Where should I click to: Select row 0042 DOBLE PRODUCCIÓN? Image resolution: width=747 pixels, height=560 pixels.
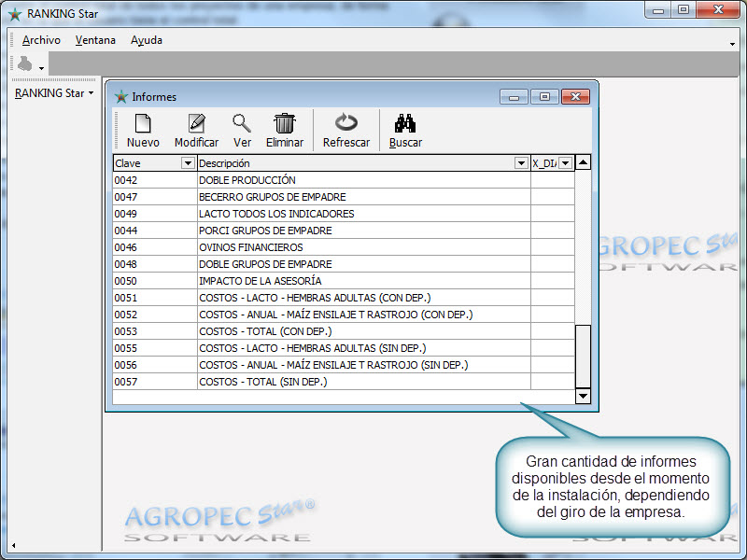(343, 180)
